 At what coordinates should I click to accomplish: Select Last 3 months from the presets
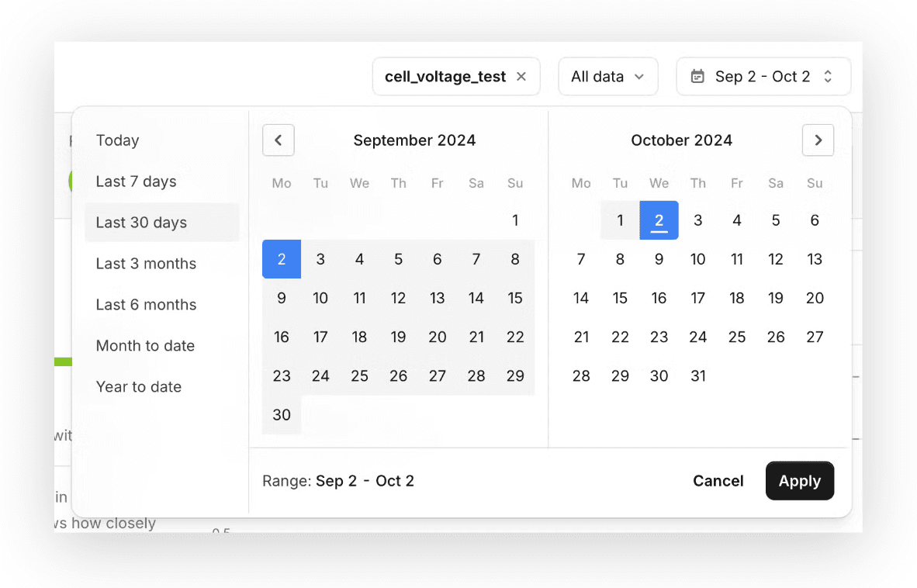pos(146,264)
